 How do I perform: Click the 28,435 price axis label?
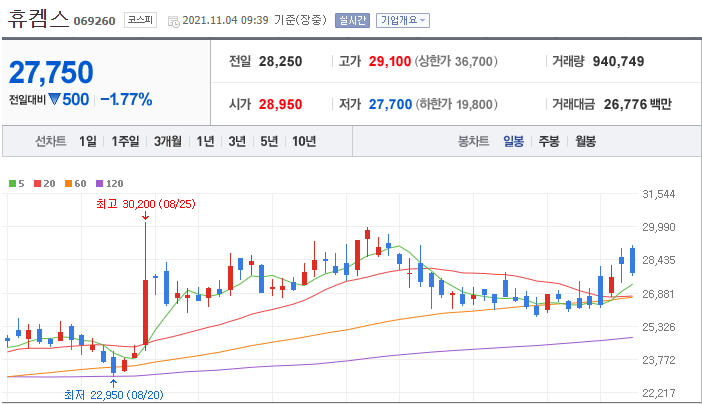[659, 260]
